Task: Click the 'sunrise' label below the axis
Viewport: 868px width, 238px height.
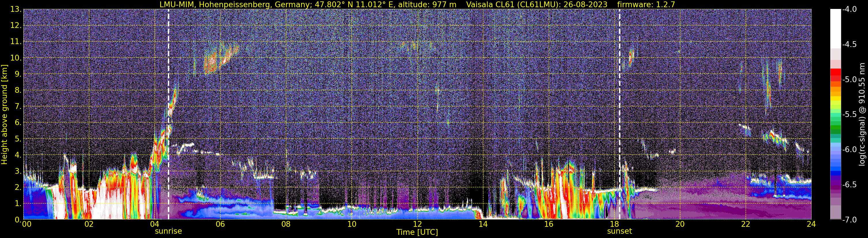Action: 168,231
